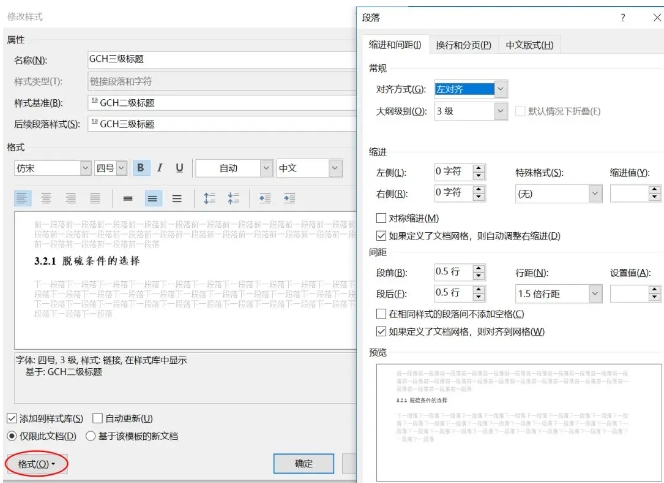Click the 左侧 0 字符 field
The image size is (664, 483).
point(454,171)
